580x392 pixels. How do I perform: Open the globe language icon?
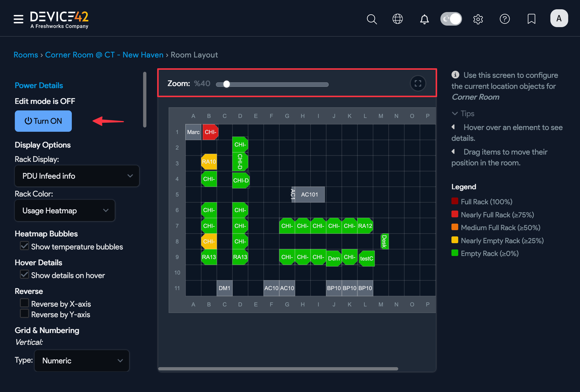click(397, 19)
